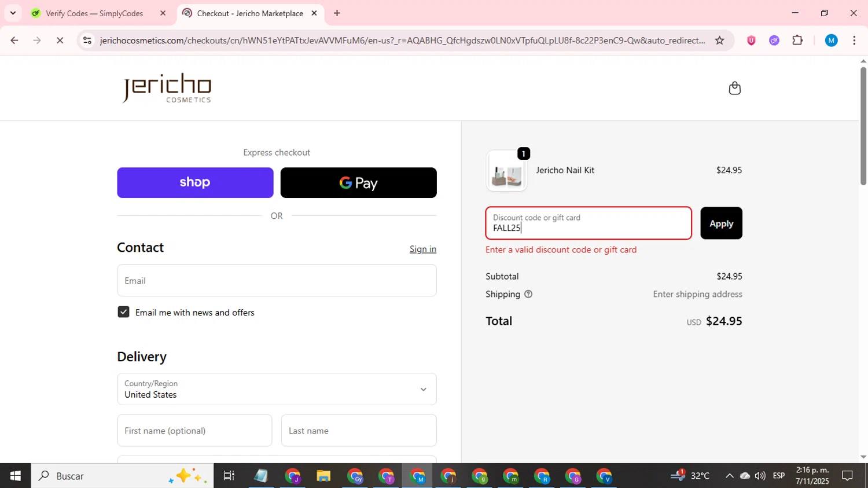Open the notifications center icon
Image resolution: width=868 pixels, height=488 pixels.
847,476
